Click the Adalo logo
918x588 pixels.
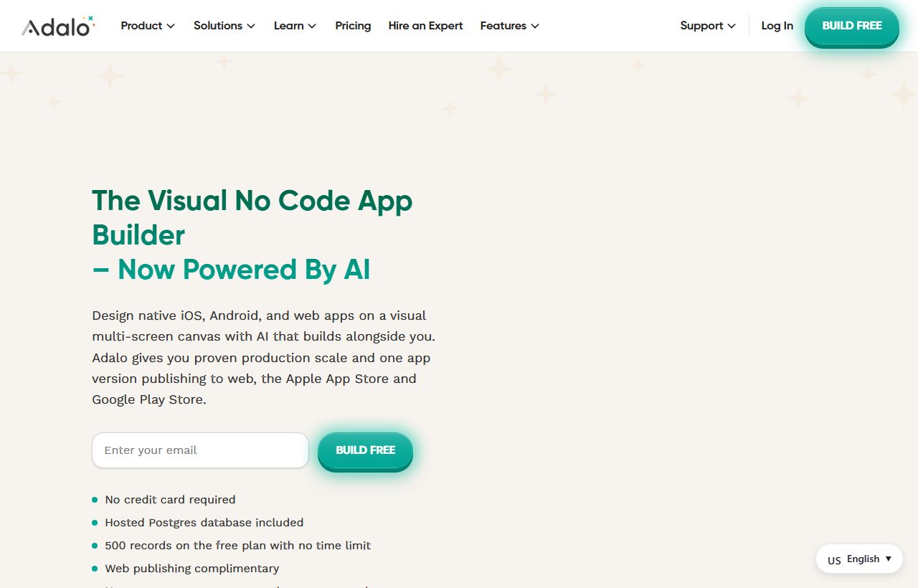(x=58, y=26)
